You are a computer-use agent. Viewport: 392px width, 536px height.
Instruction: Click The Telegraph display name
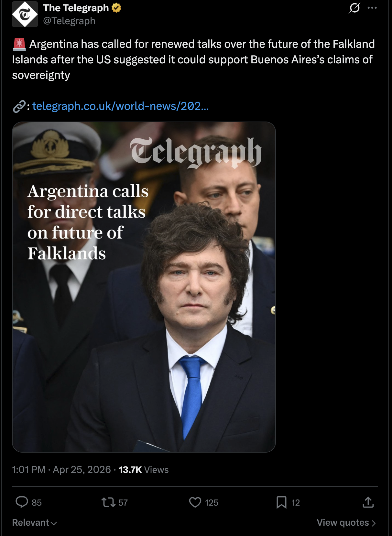(x=76, y=8)
